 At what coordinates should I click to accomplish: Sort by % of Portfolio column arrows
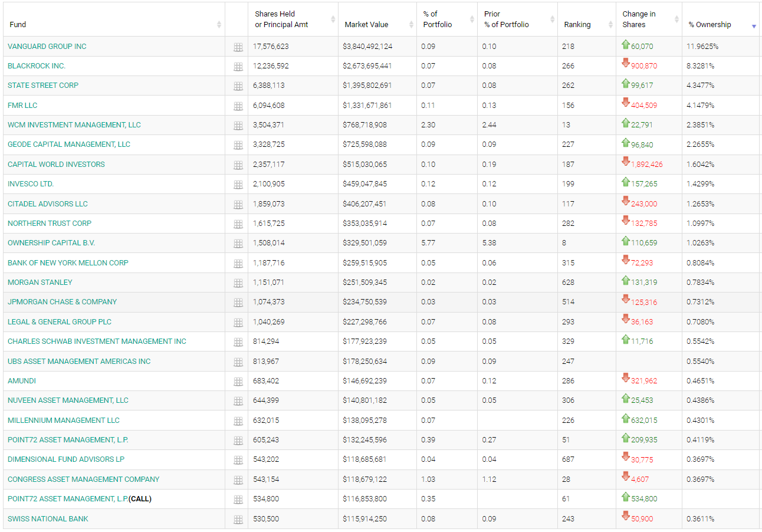[472, 19]
